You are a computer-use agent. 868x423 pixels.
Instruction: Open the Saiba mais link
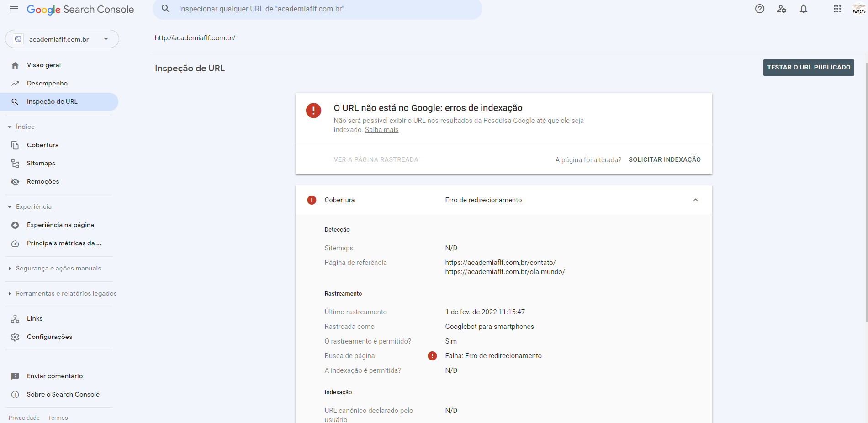click(x=382, y=130)
